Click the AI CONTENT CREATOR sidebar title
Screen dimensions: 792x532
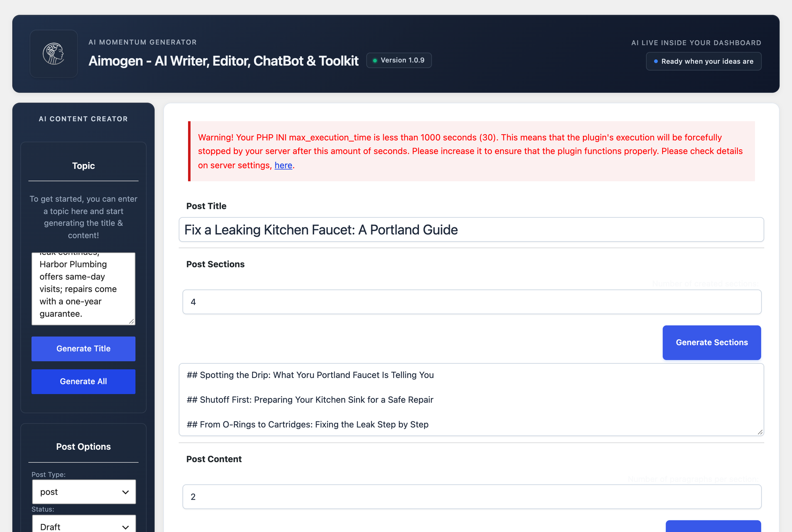[84, 119]
